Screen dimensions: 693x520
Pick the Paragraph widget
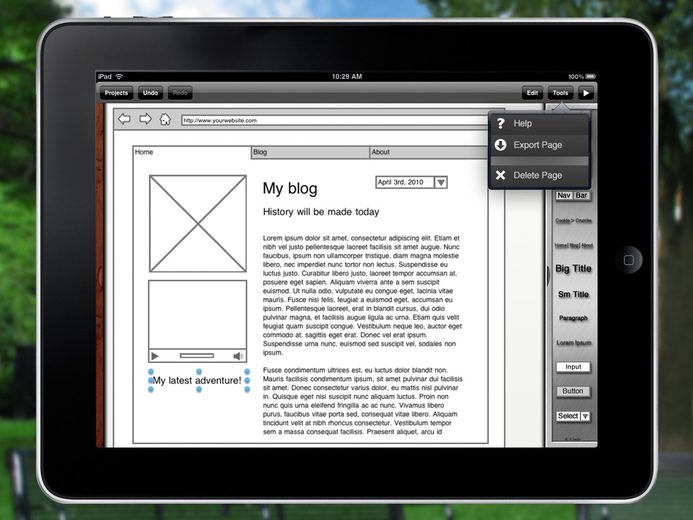[x=573, y=318]
